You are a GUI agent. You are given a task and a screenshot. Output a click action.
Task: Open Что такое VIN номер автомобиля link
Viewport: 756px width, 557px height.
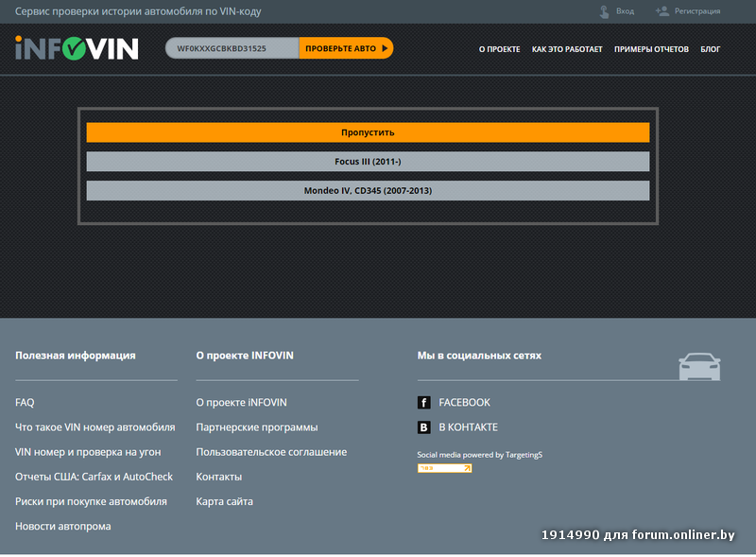click(95, 427)
